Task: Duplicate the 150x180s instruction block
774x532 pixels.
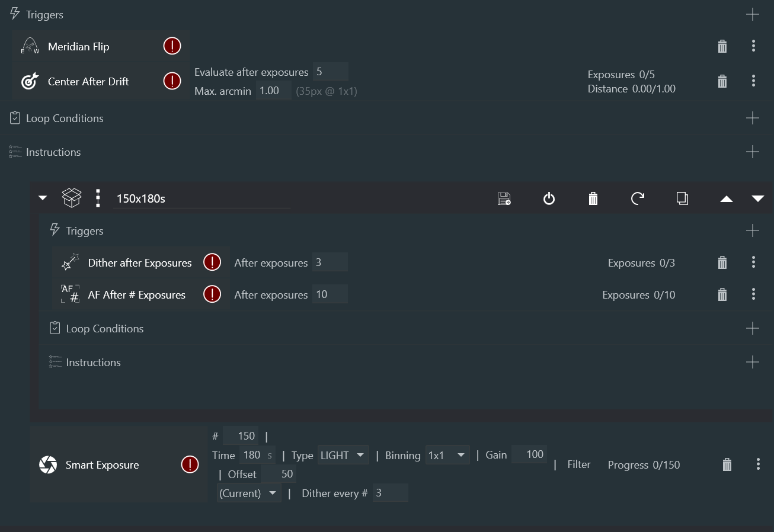Action: (x=682, y=198)
